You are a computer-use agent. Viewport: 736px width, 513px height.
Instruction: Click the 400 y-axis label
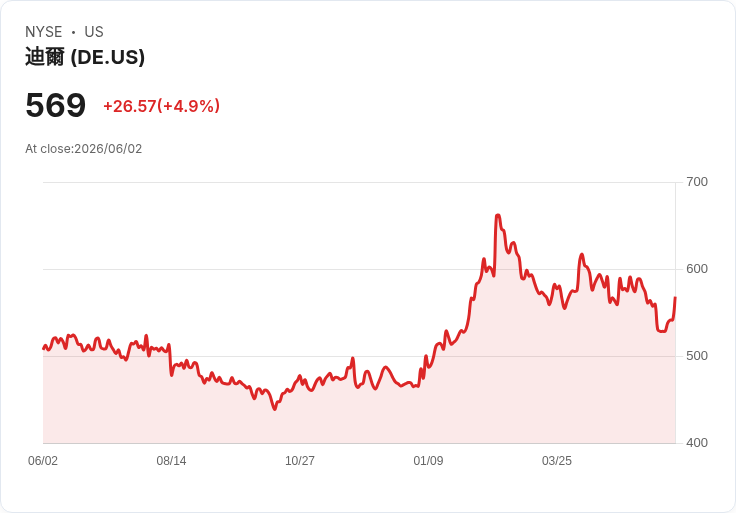tap(697, 443)
